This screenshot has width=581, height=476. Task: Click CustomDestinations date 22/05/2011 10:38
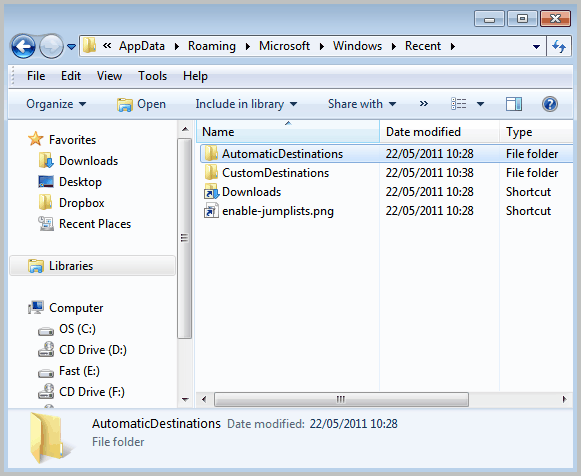[x=429, y=173]
